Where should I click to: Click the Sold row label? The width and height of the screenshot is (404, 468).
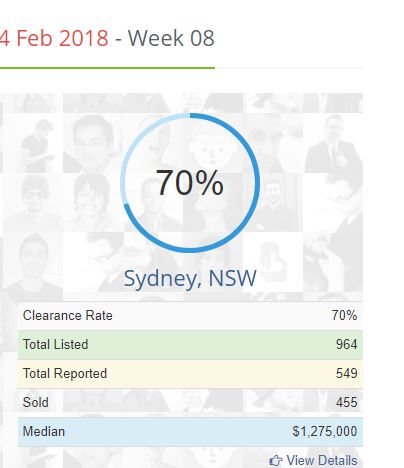point(36,402)
